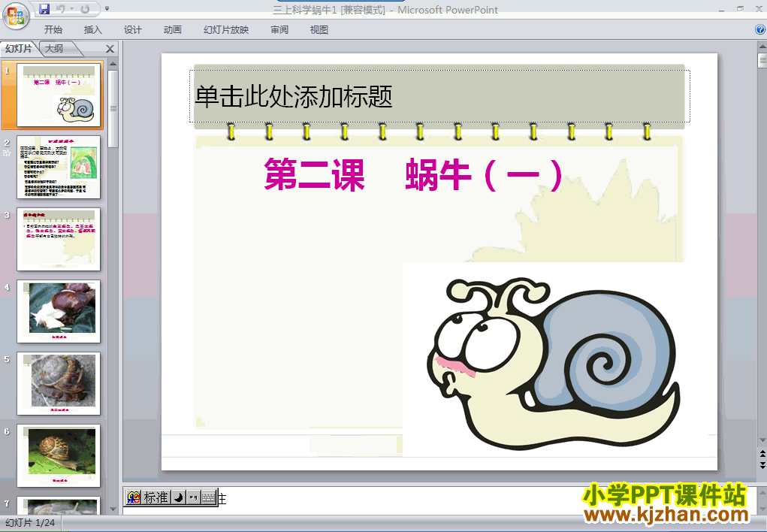Switch to the 视图 ribbon tab
Image resolution: width=767 pixels, height=532 pixels.
point(319,30)
